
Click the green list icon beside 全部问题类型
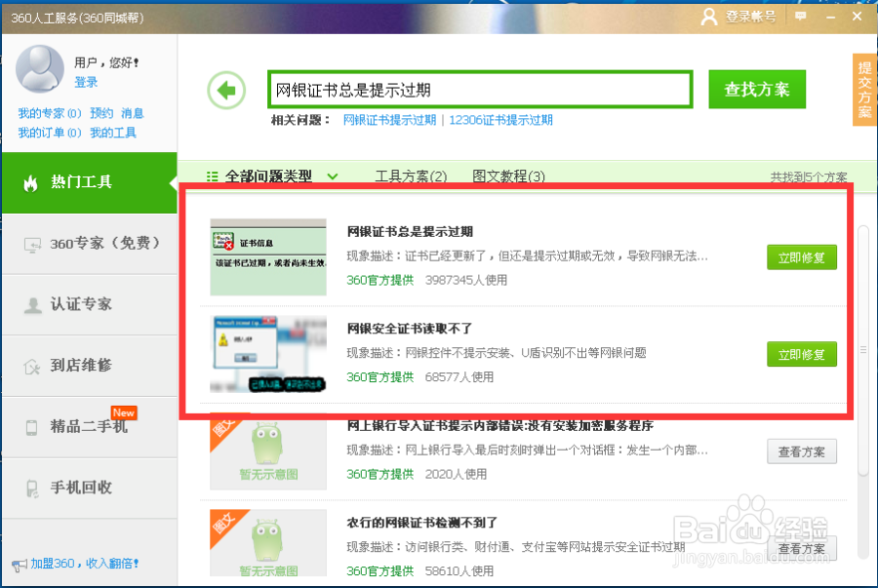tap(213, 177)
